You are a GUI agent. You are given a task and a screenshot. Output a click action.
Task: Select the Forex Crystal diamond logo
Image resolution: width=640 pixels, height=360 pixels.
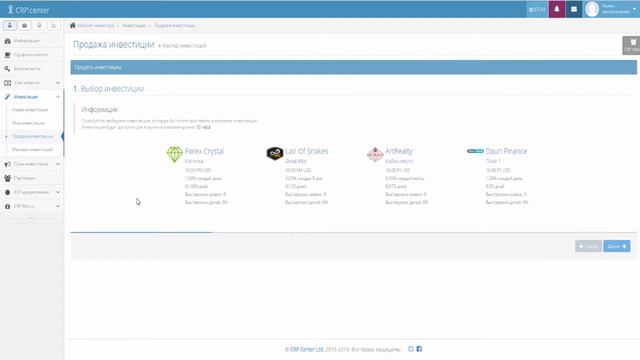pos(174,154)
